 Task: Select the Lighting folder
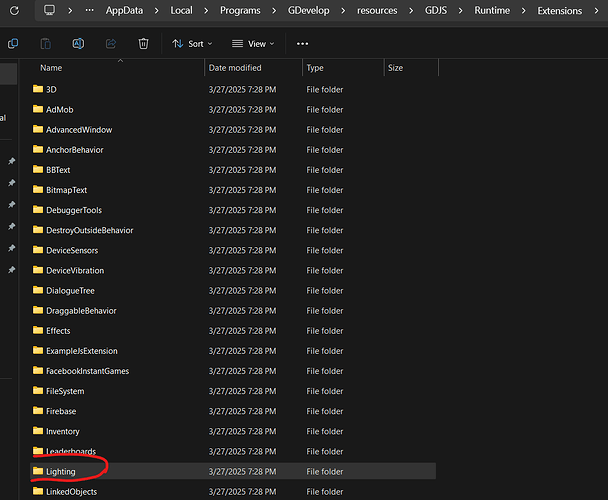tap(60, 471)
